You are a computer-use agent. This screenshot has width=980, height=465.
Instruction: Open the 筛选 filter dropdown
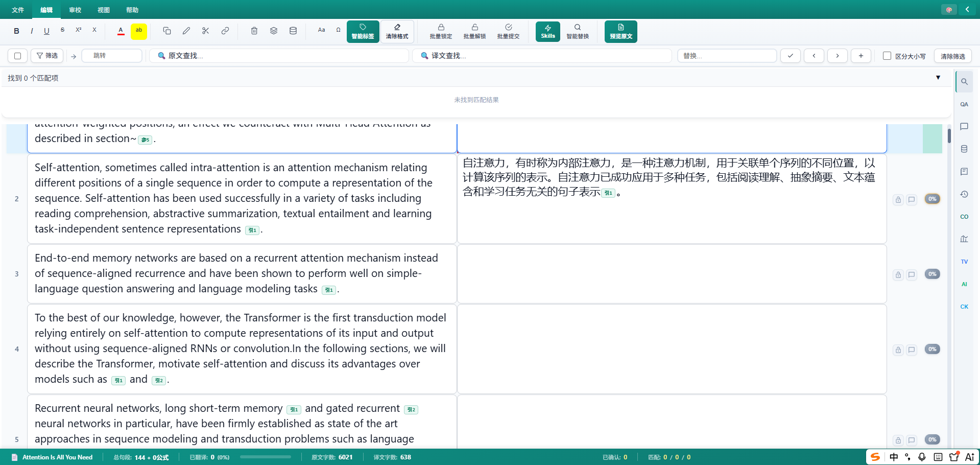pos(47,56)
